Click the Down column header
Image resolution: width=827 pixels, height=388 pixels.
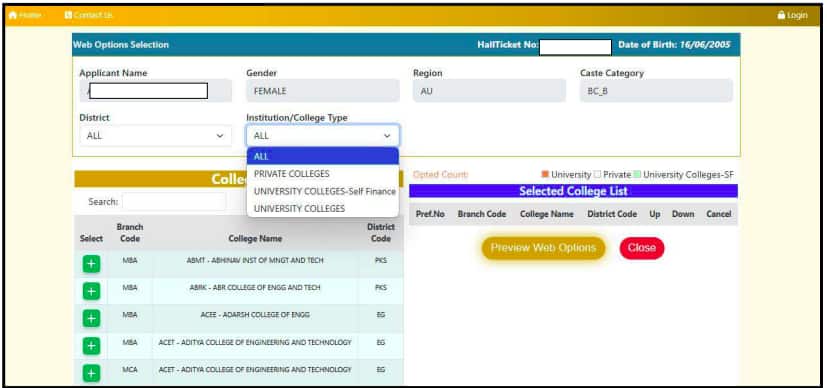(683, 214)
